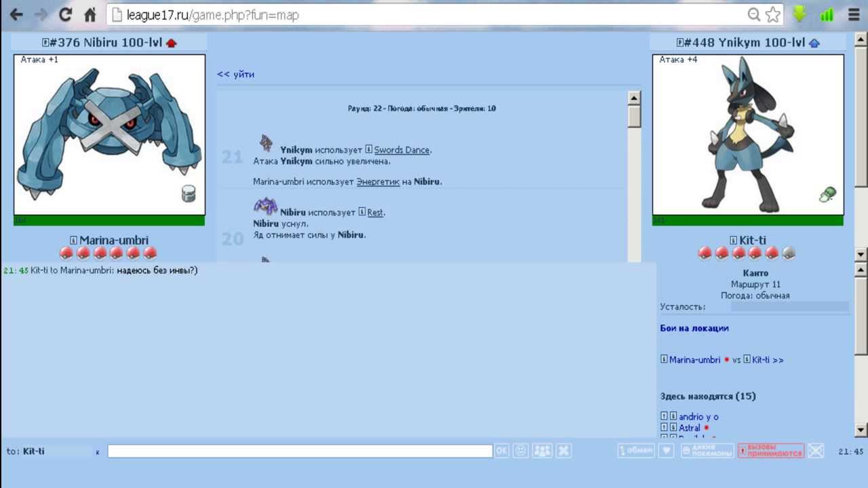
Task: Click the X icon after the people icon
Action: 564,451
